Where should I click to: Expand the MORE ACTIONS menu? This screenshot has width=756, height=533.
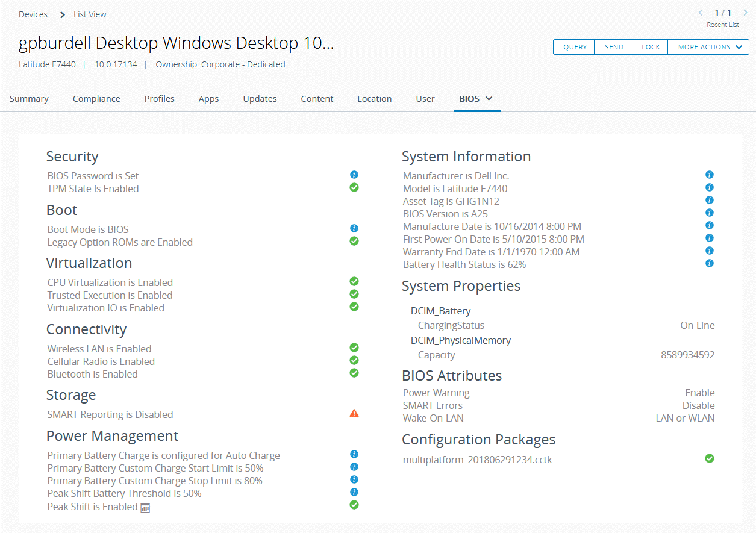pyautogui.click(x=708, y=46)
